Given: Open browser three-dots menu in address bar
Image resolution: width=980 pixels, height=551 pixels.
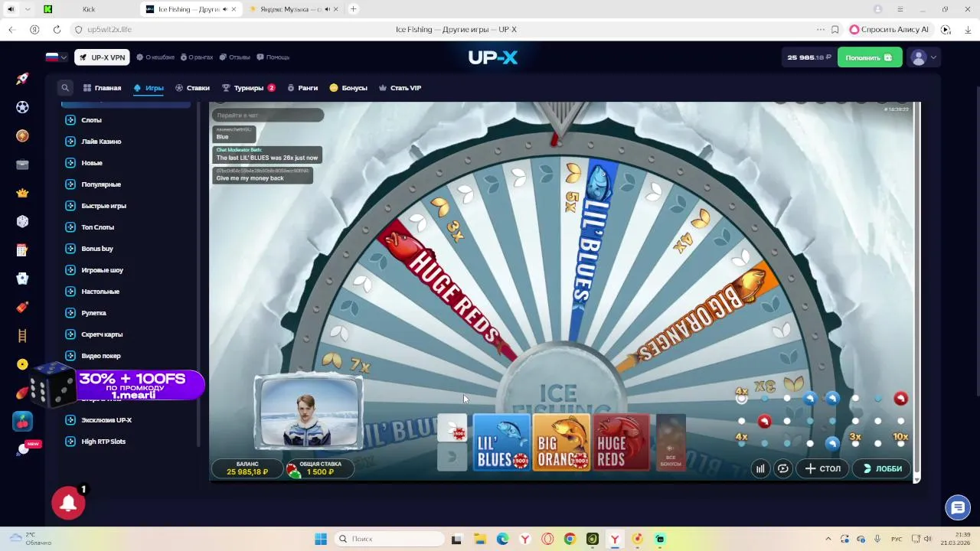Looking at the screenshot, I should pyautogui.click(x=821, y=29).
